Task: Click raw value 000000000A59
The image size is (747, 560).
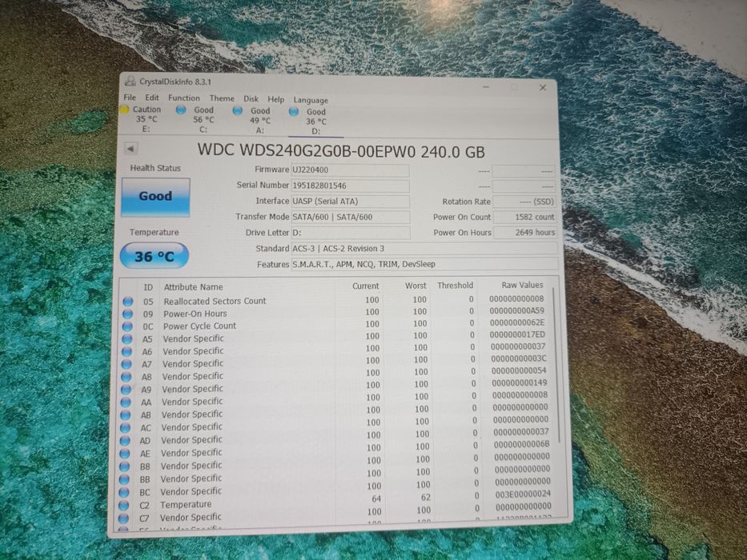Action: click(517, 310)
